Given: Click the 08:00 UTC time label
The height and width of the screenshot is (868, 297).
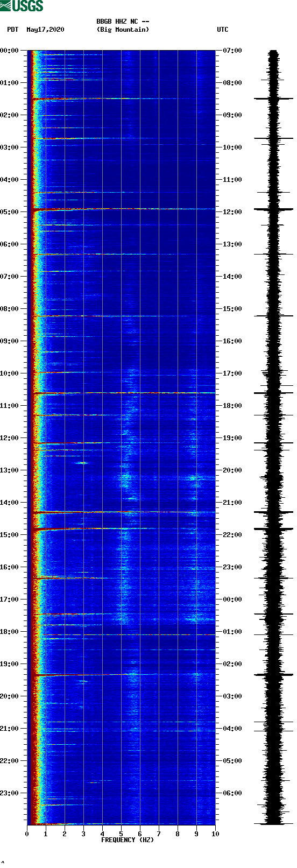Looking at the screenshot, I should click(x=232, y=83).
